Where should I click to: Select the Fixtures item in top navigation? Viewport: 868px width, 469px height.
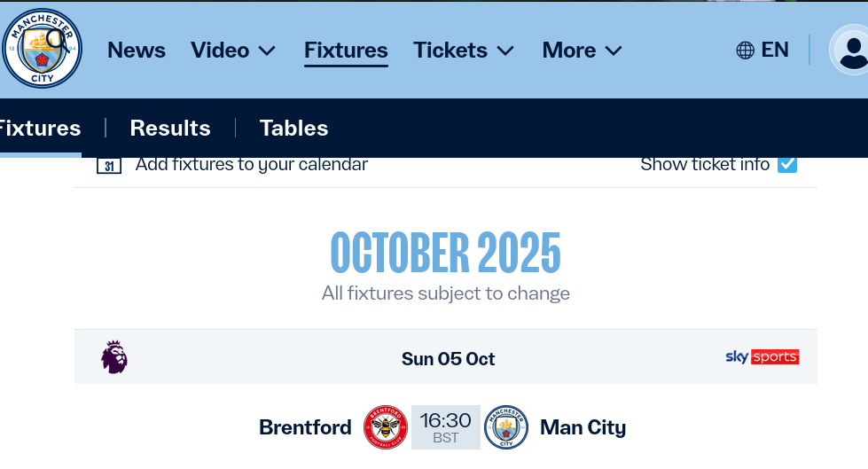[346, 51]
